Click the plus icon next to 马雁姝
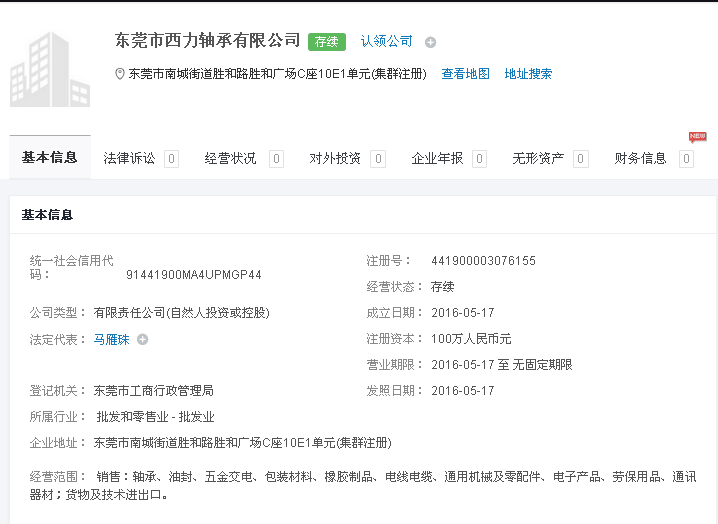Viewport: 718px width, 524px height. [x=142, y=339]
